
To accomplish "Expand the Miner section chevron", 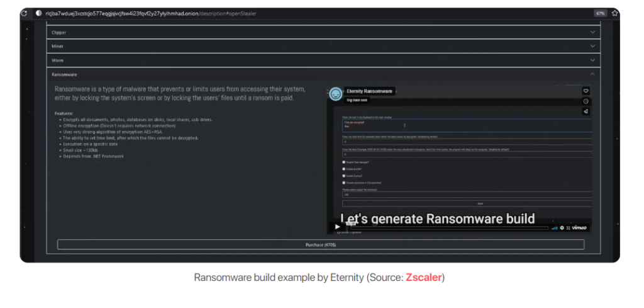I will pos(592,46).
